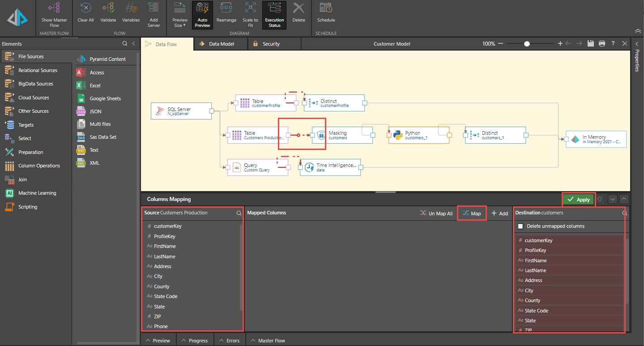Open the Other Sources category
644x346 pixels.
[36, 111]
